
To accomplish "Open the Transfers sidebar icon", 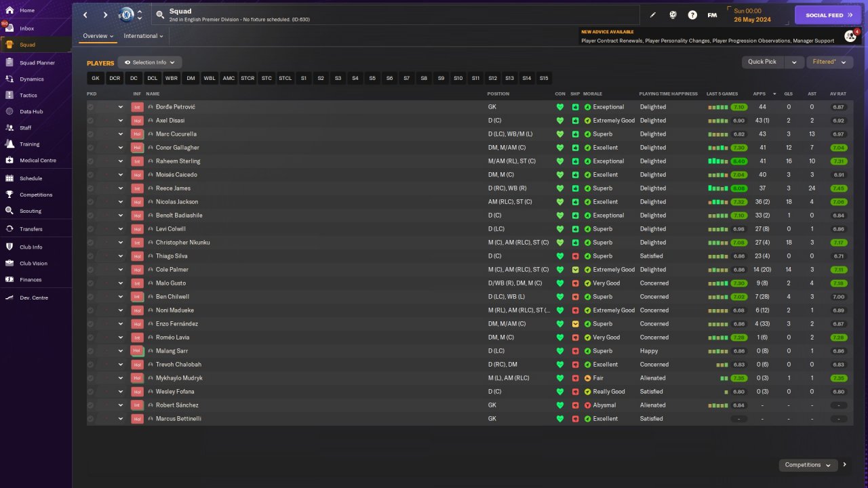I will [x=9, y=229].
